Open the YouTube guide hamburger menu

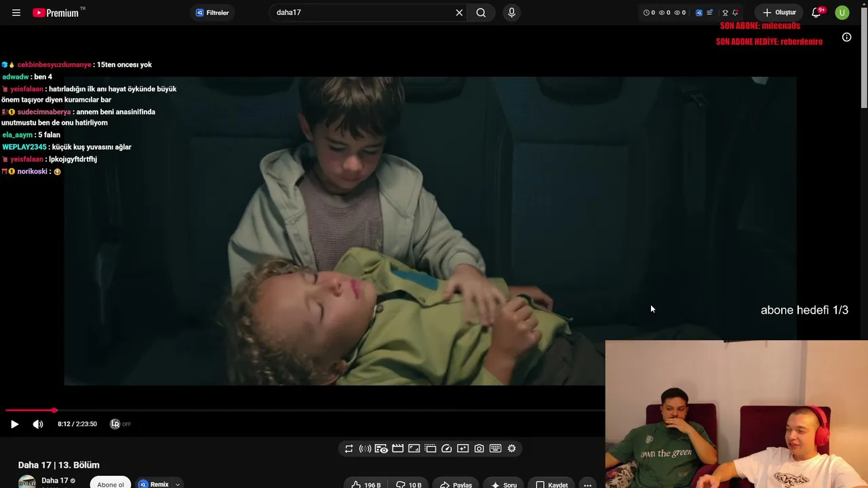16,12
